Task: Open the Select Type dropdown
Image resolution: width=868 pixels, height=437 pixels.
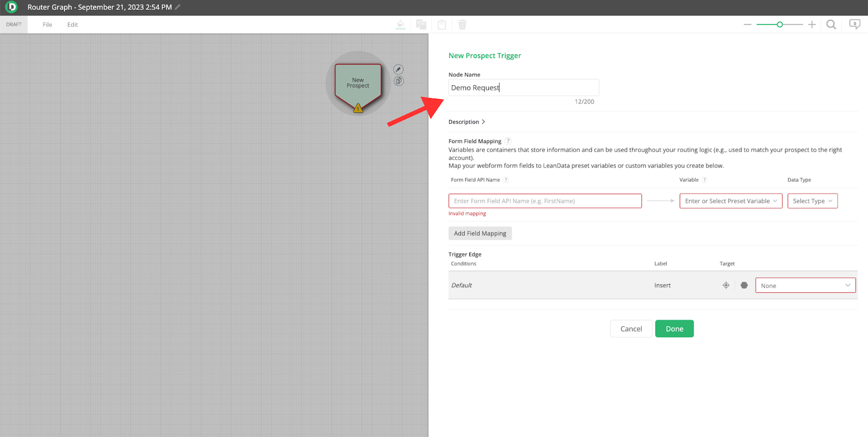Action: pos(812,201)
